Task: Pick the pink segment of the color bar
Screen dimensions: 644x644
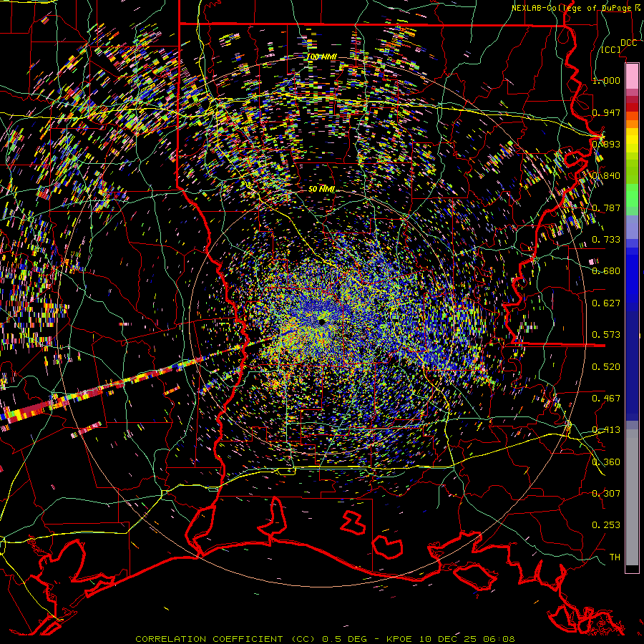Action: (632, 76)
